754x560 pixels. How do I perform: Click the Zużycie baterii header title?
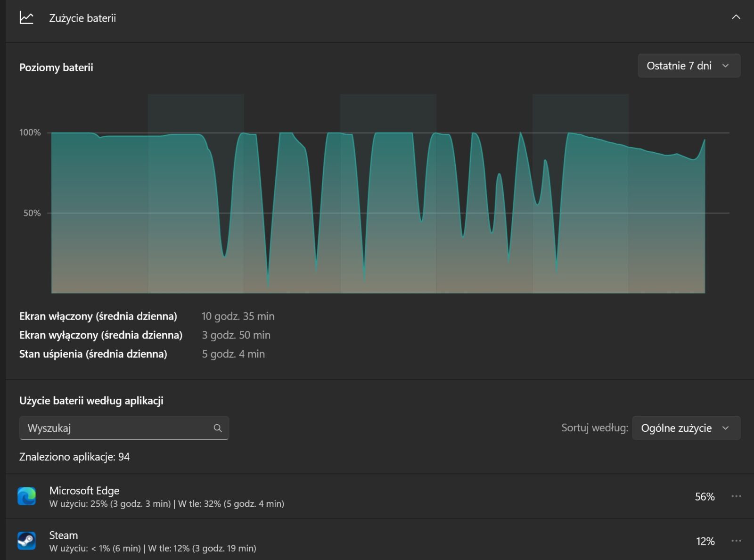[x=82, y=18]
